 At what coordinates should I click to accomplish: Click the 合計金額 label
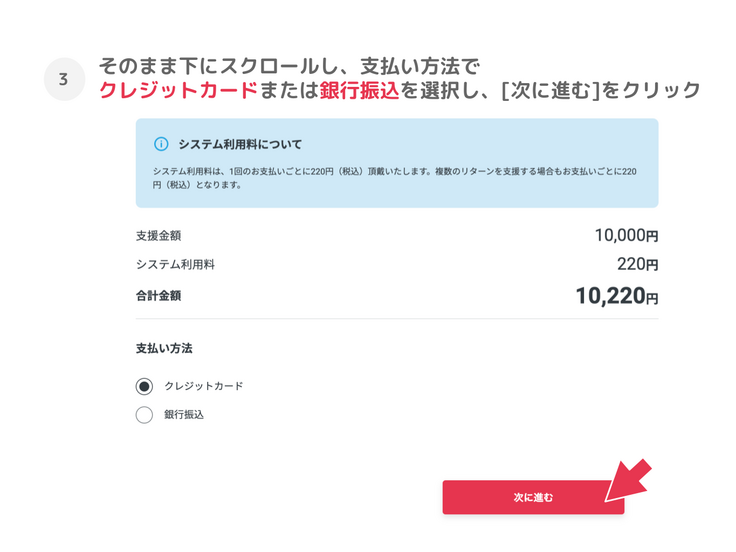tap(158, 296)
